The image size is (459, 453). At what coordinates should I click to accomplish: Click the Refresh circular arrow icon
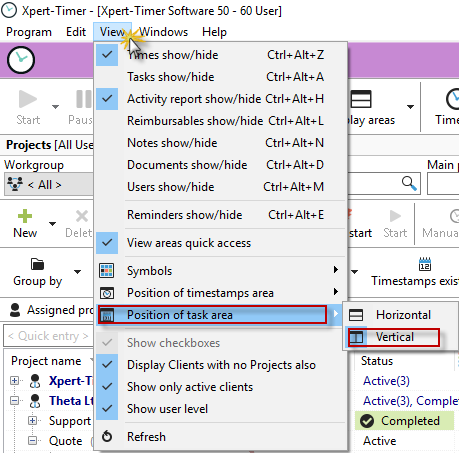coord(107,436)
